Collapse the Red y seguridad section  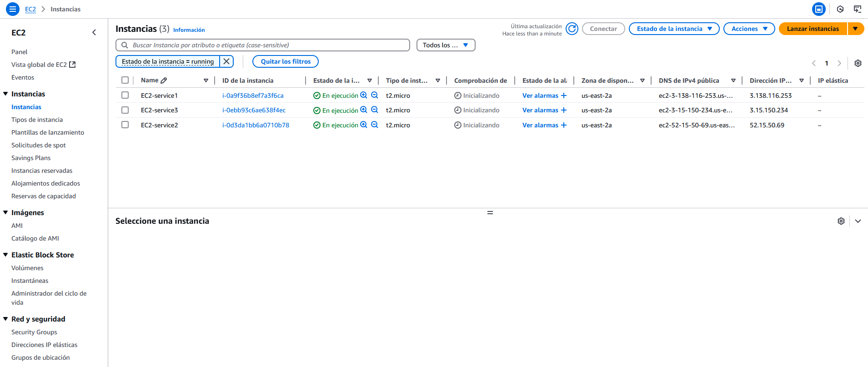point(5,319)
